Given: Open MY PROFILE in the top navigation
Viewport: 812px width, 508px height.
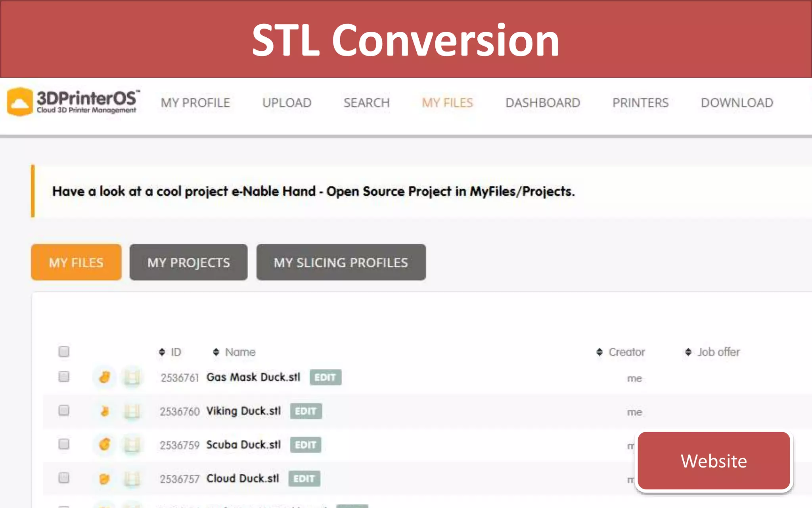Looking at the screenshot, I should [195, 103].
